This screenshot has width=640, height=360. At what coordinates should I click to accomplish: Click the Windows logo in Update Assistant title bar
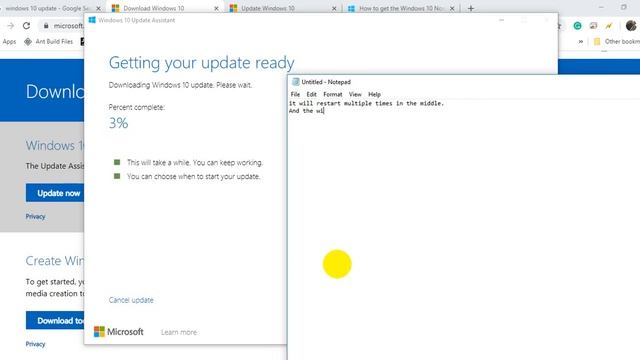(x=92, y=20)
